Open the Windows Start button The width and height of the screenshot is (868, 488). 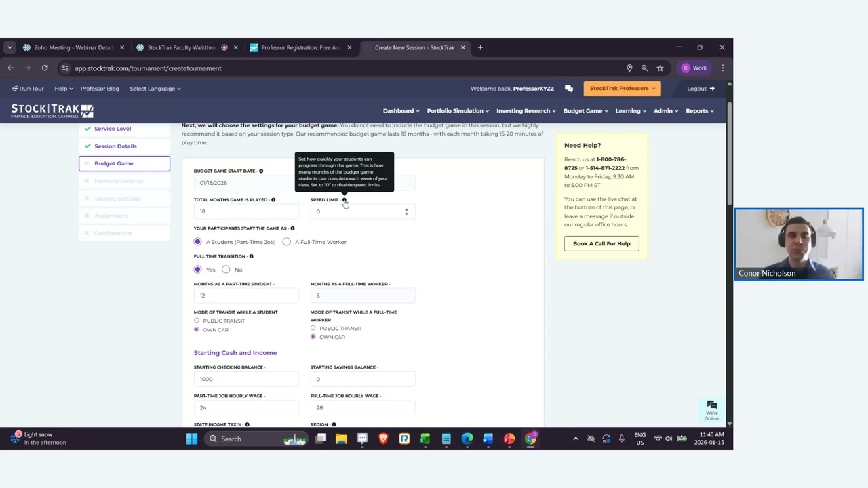[192, 439]
